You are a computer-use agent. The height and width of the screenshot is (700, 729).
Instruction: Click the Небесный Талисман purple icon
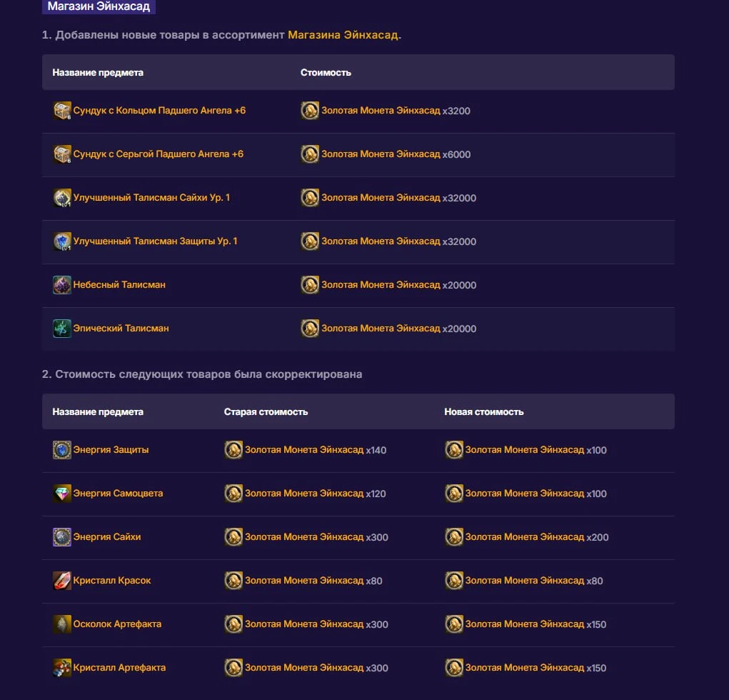pyautogui.click(x=62, y=285)
